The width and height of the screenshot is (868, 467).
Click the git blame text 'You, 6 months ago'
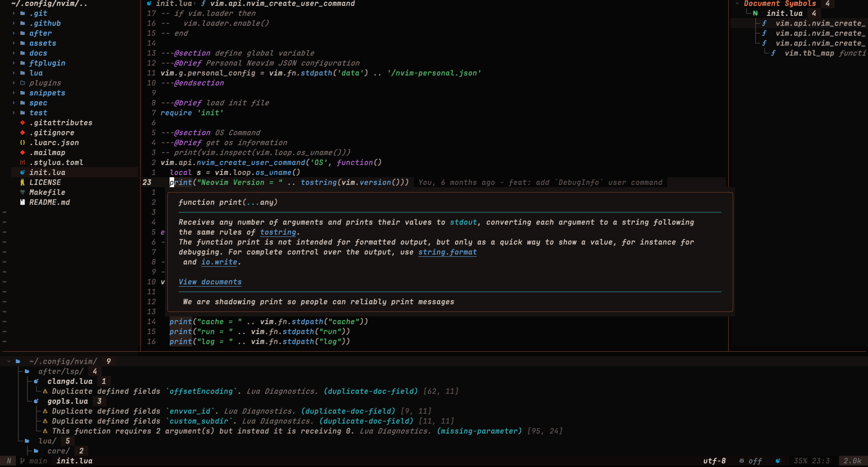pyautogui.click(x=457, y=183)
